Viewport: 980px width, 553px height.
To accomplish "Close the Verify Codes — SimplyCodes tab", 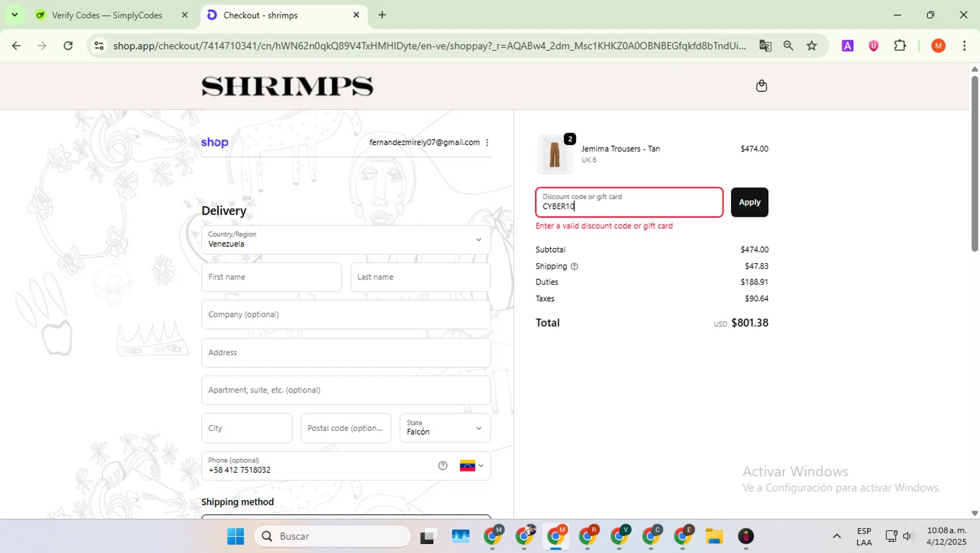I will (x=184, y=15).
